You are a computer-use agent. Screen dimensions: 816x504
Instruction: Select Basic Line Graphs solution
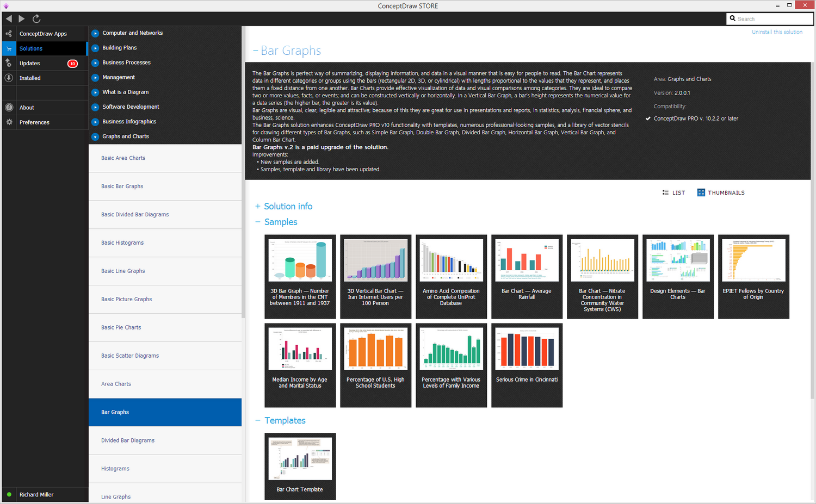click(x=165, y=271)
